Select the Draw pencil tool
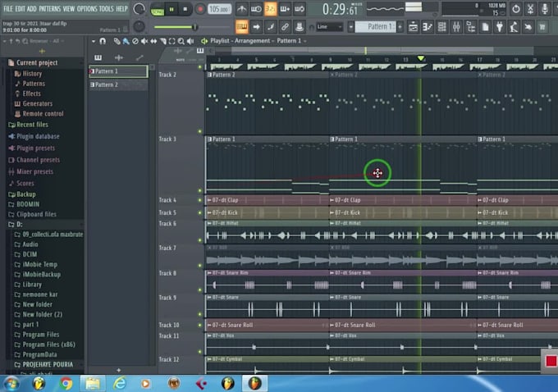 click(117, 41)
